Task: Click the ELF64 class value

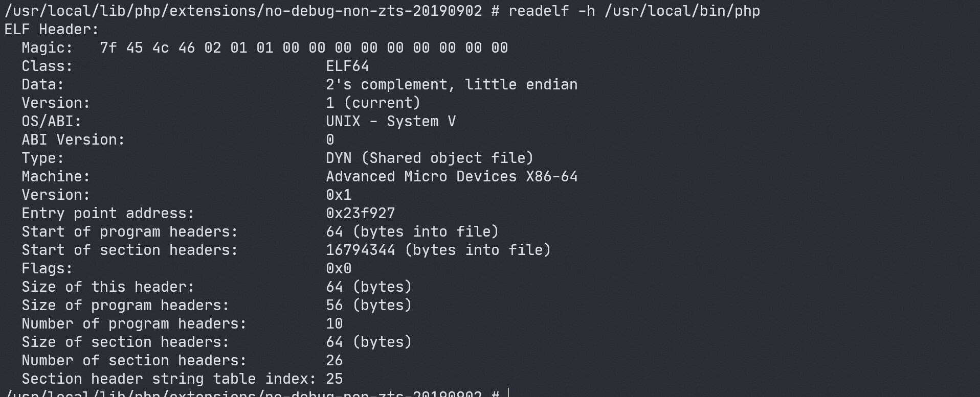Action: point(347,66)
